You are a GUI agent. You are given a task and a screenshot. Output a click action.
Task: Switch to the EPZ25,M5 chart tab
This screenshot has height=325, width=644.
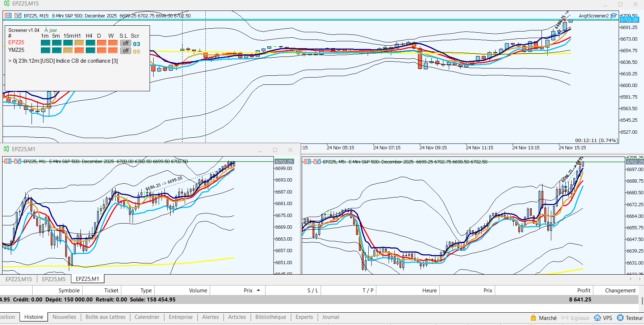tap(54, 279)
